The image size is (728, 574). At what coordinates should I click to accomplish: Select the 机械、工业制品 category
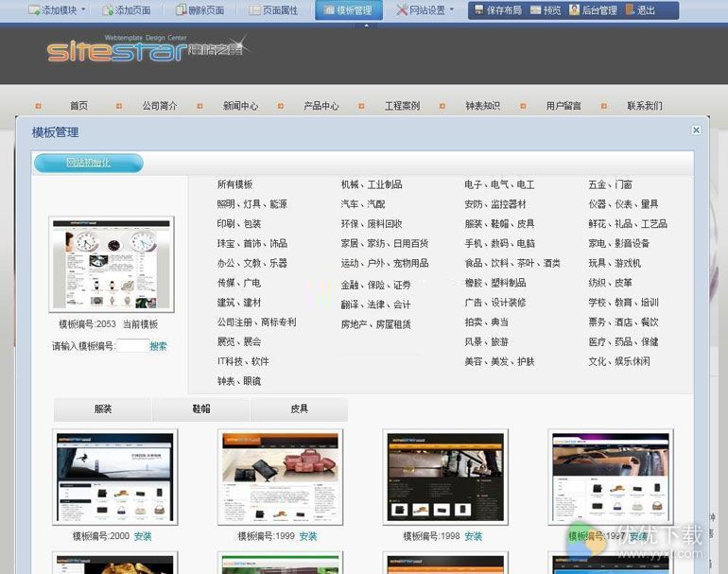(372, 184)
